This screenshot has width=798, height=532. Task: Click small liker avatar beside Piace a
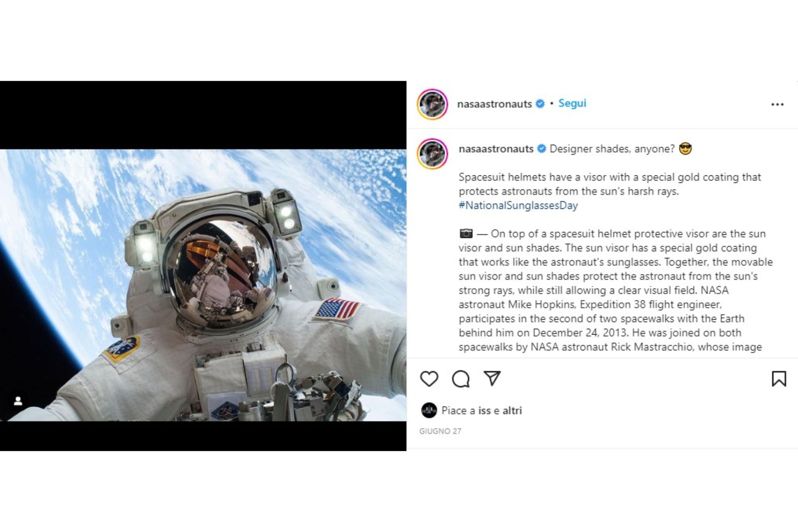429,411
